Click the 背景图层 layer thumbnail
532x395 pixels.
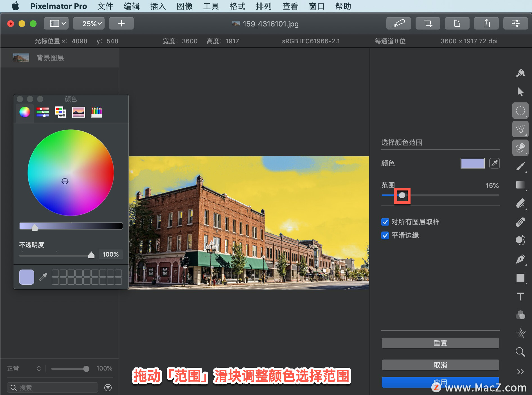tap(21, 57)
